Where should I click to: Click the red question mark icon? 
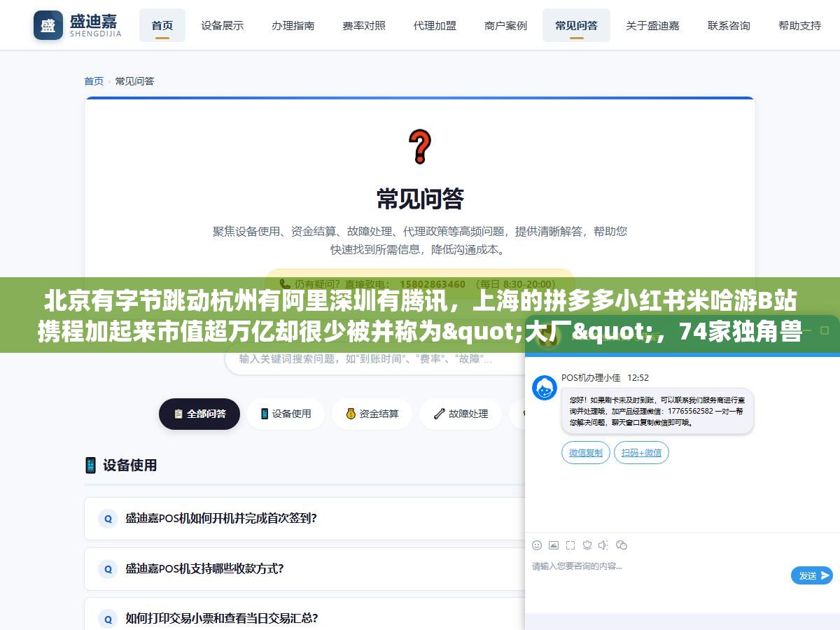(420, 146)
